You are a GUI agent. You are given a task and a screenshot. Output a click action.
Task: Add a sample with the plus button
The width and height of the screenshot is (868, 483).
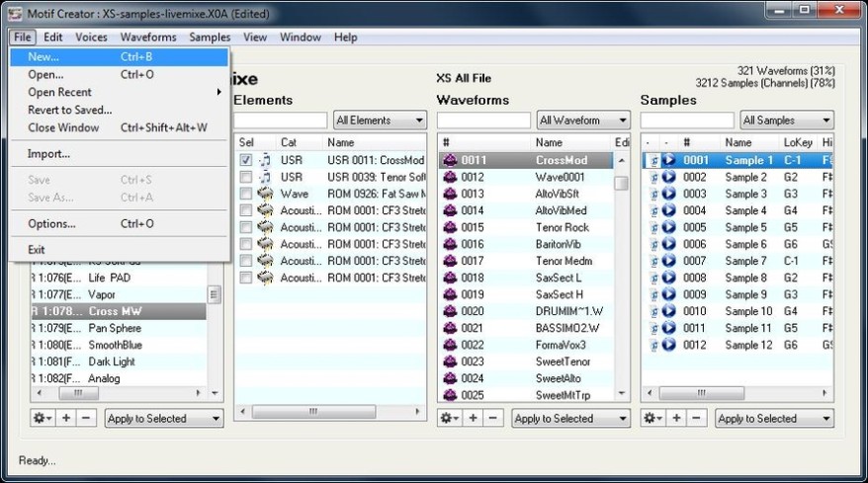tap(676, 418)
